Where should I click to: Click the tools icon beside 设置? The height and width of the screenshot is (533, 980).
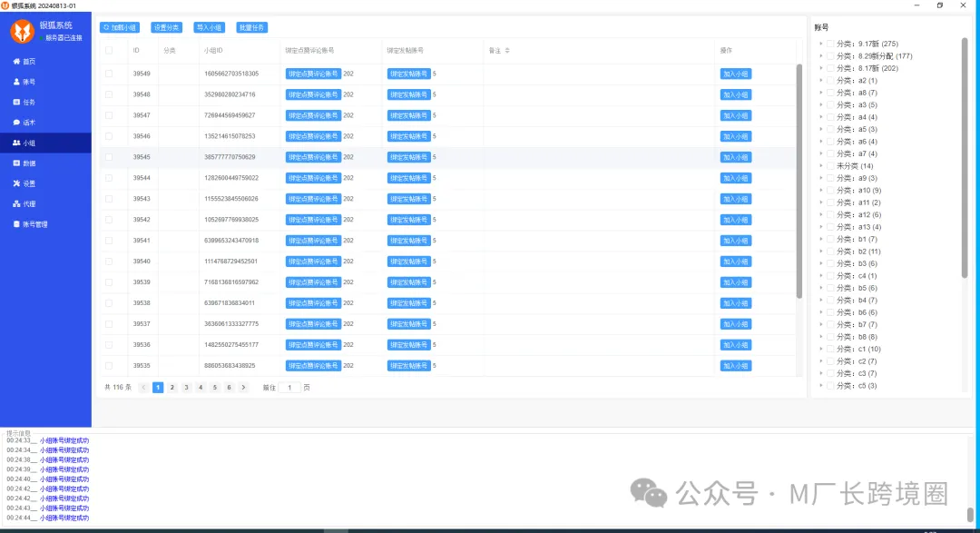coord(17,183)
